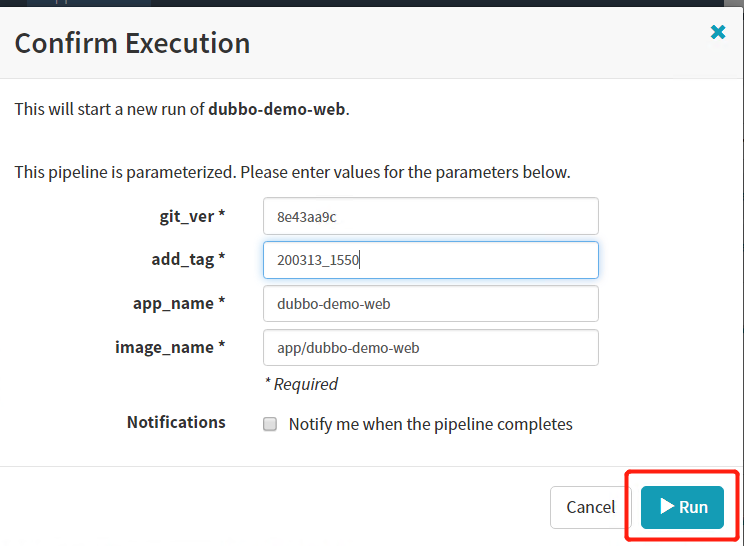This screenshot has width=744, height=546.
Task: Click the 'Notify me when the pipeline completes' label
Action: tap(430, 424)
